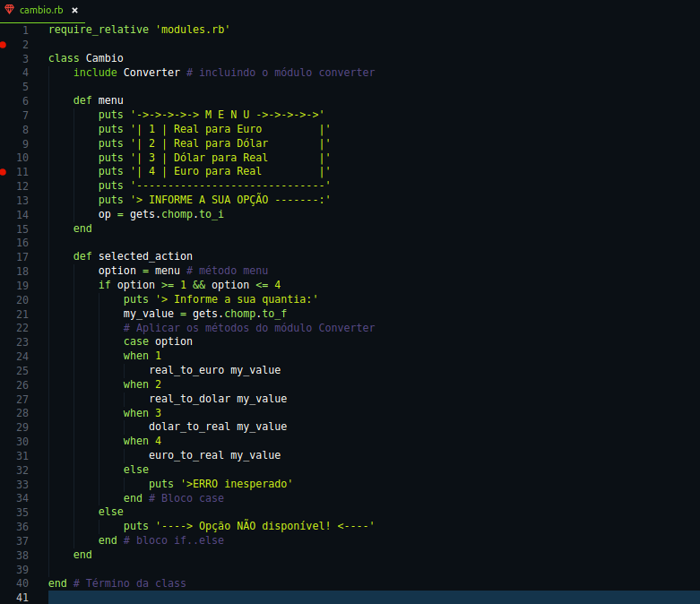Click the 'Real para Euro' string
The width and height of the screenshot is (700, 604).
point(218,129)
